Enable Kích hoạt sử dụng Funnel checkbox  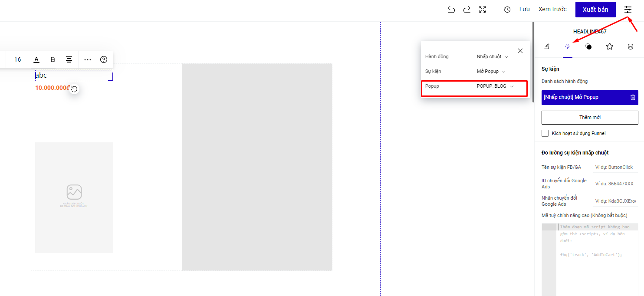(545, 133)
